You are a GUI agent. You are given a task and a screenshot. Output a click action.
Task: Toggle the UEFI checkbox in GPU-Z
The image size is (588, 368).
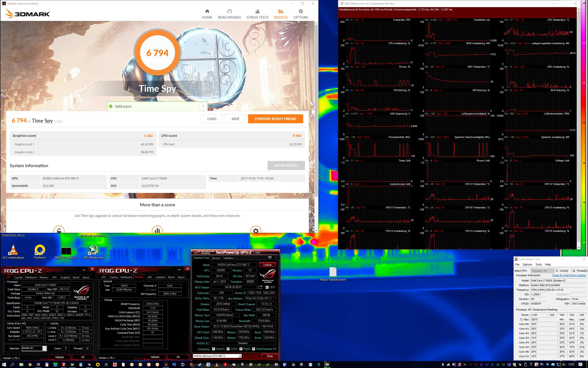(x=267, y=287)
